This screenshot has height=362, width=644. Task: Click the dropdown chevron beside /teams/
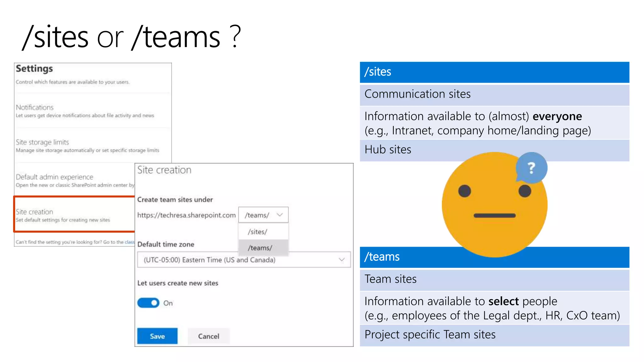(x=280, y=215)
